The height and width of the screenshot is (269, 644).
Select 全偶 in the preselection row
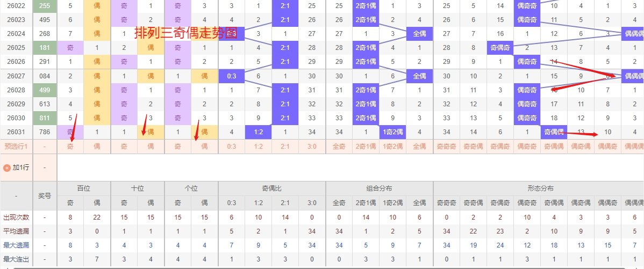420,146
